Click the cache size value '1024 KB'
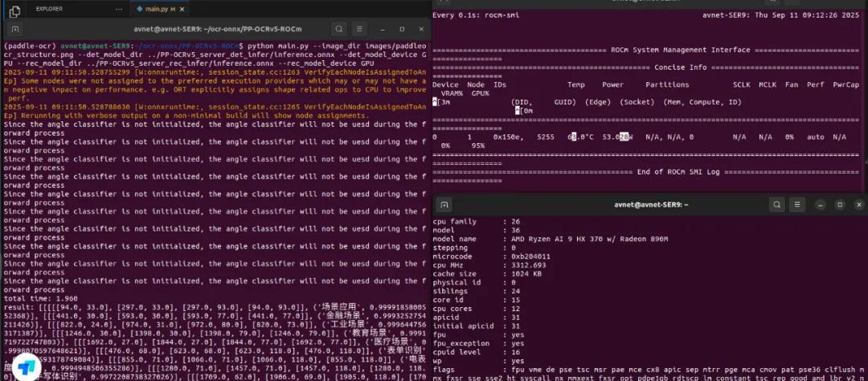Image resolution: width=868 pixels, height=381 pixels. pos(526,274)
